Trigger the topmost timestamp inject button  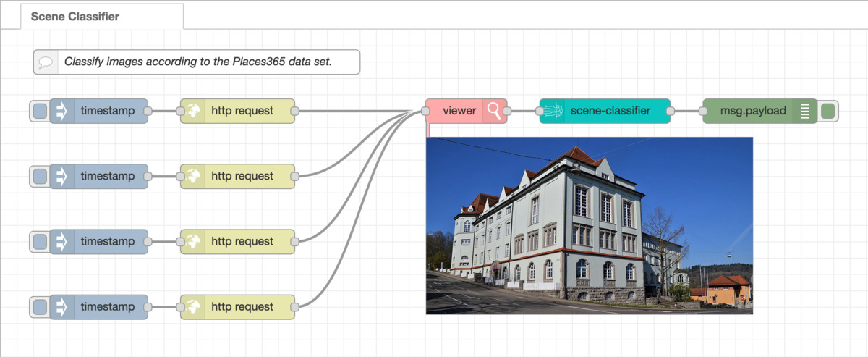[x=40, y=111]
